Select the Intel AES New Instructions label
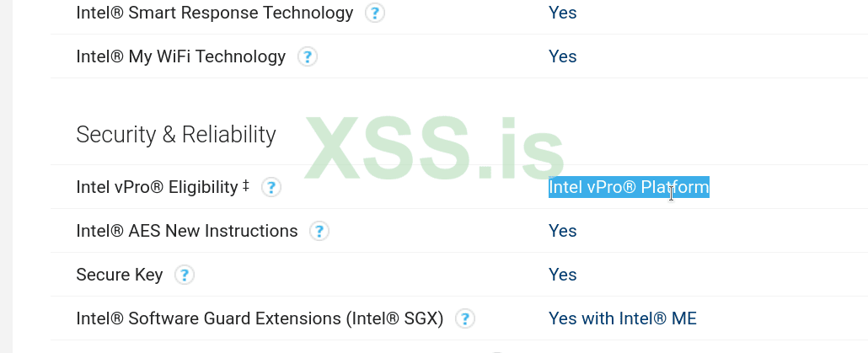 [186, 231]
